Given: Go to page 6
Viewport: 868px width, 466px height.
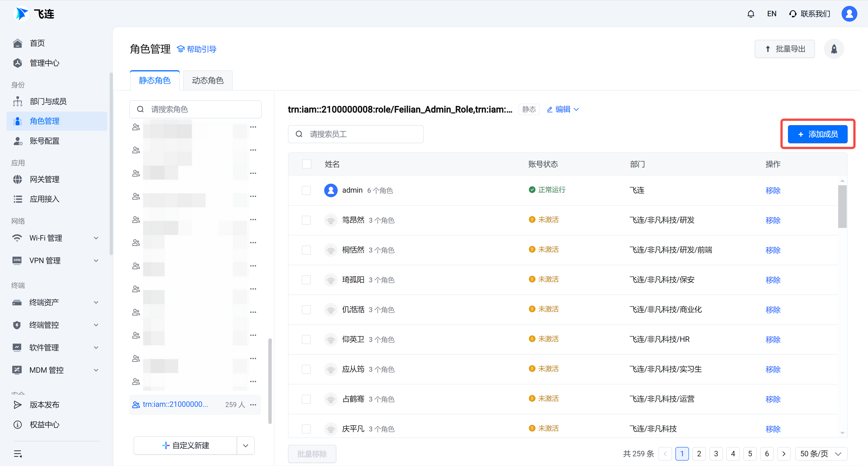Looking at the screenshot, I should pyautogui.click(x=767, y=454).
